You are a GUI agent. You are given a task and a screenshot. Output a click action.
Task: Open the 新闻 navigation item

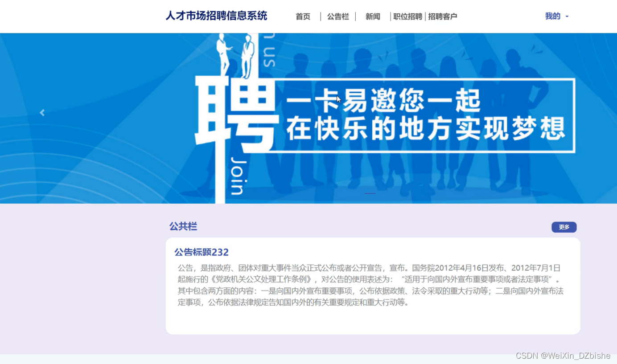point(373,16)
